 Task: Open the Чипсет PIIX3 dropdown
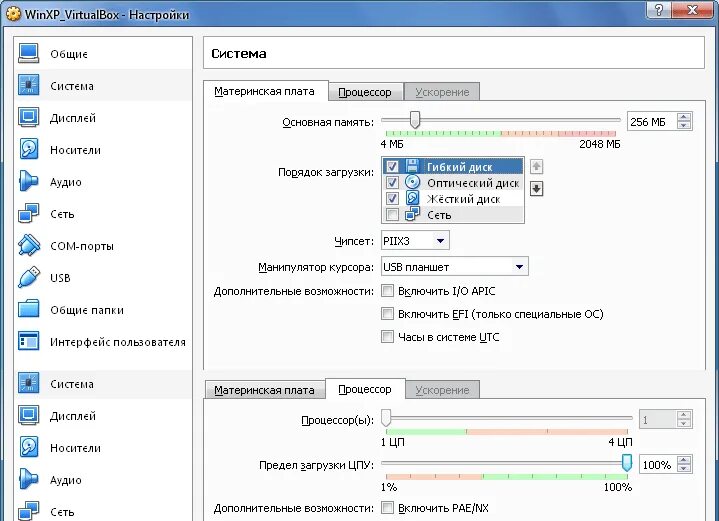click(415, 240)
